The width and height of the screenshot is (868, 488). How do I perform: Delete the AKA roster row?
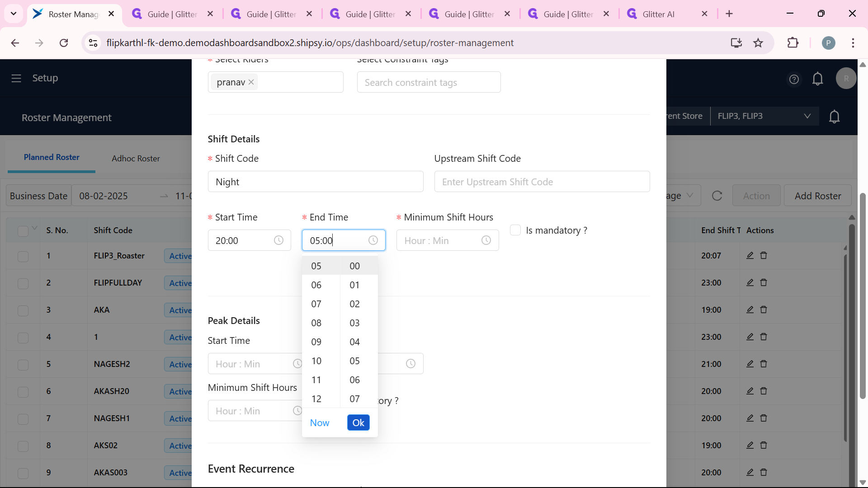(x=764, y=310)
